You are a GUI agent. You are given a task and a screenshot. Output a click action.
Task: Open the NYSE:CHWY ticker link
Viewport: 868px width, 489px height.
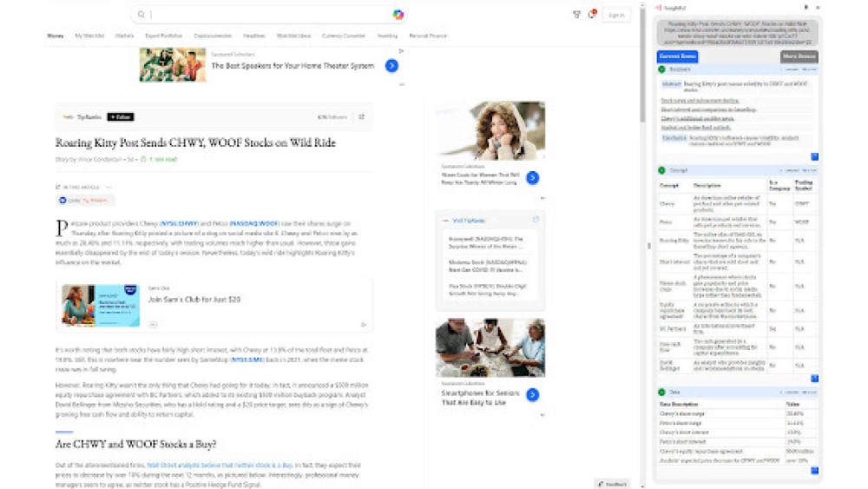click(x=180, y=224)
